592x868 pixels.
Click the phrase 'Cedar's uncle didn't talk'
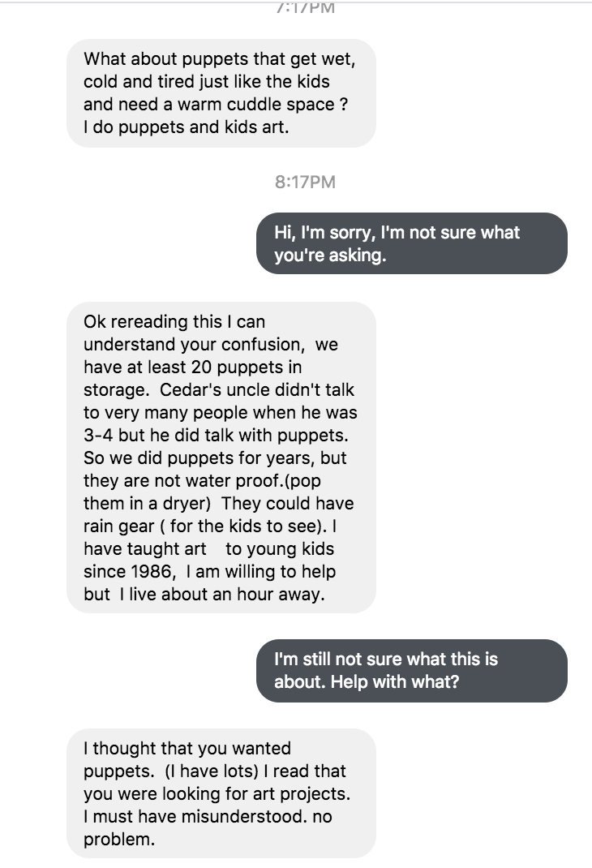point(257,389)
